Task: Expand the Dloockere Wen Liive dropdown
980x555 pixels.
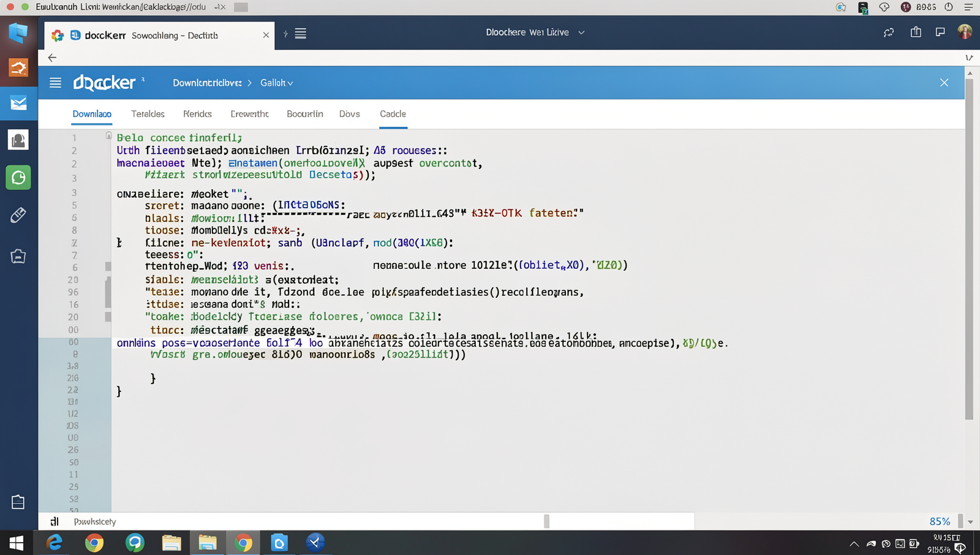Action: point(581,32)
